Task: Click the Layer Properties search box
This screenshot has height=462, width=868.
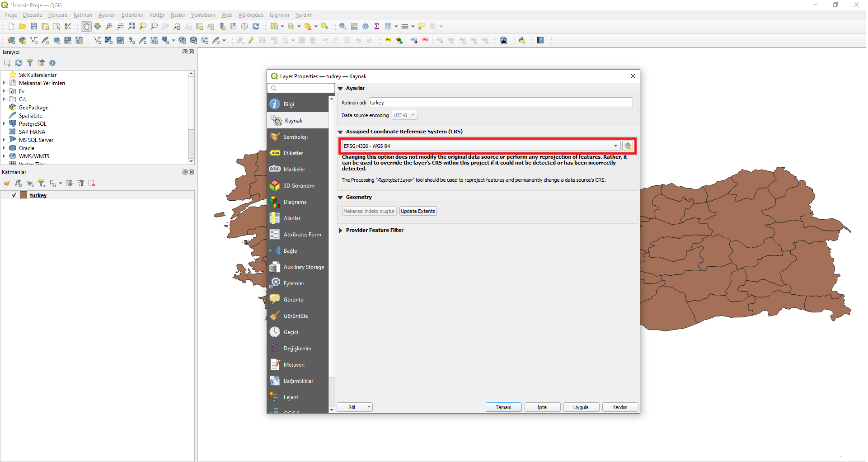Action: (300, 88)
